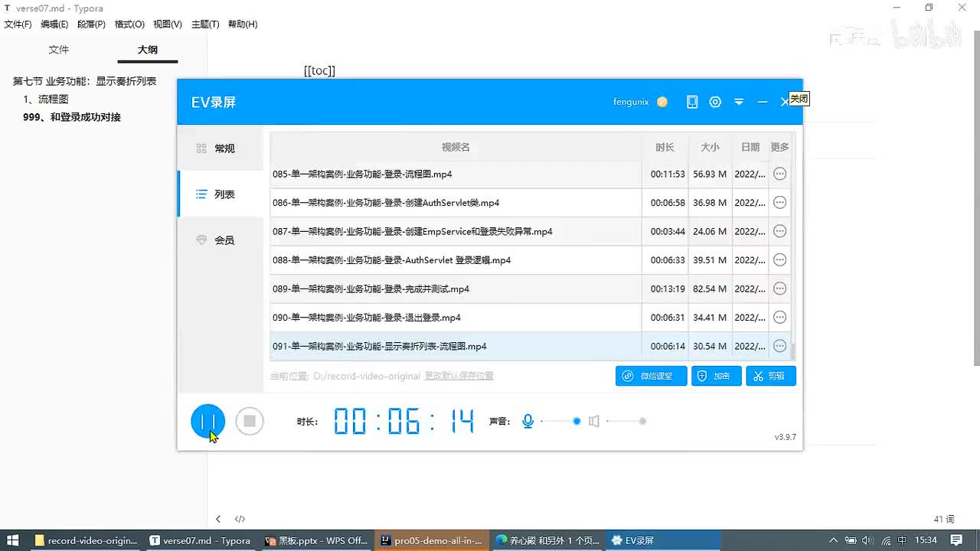Screen dimensions: 980x551
Task: Click the 大小 column header
Action: pos(710,147)
